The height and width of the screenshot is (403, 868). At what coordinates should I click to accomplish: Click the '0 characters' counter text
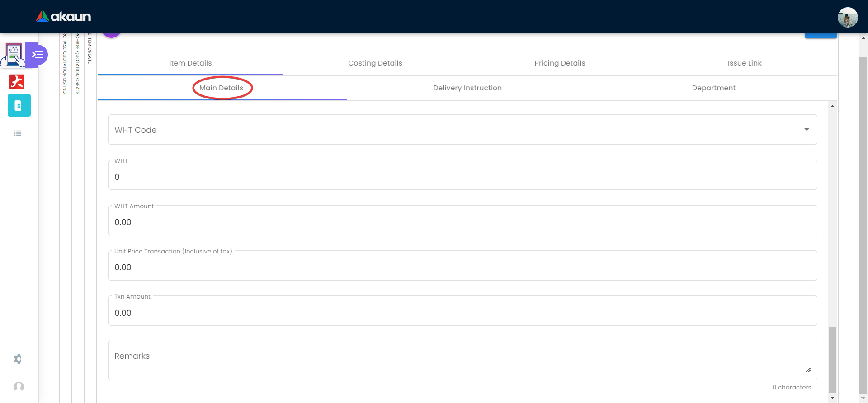coord(792,388)
